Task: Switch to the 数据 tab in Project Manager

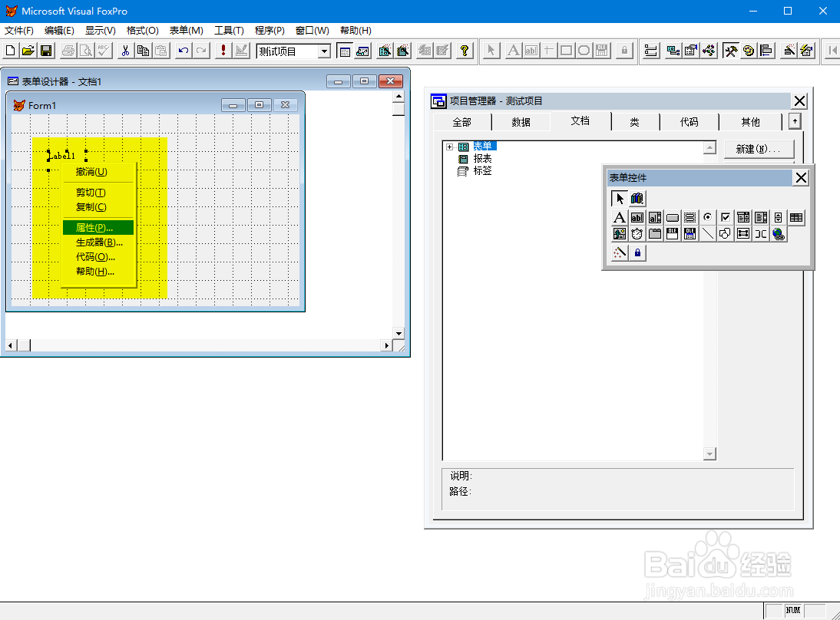Action: (521, 122)
